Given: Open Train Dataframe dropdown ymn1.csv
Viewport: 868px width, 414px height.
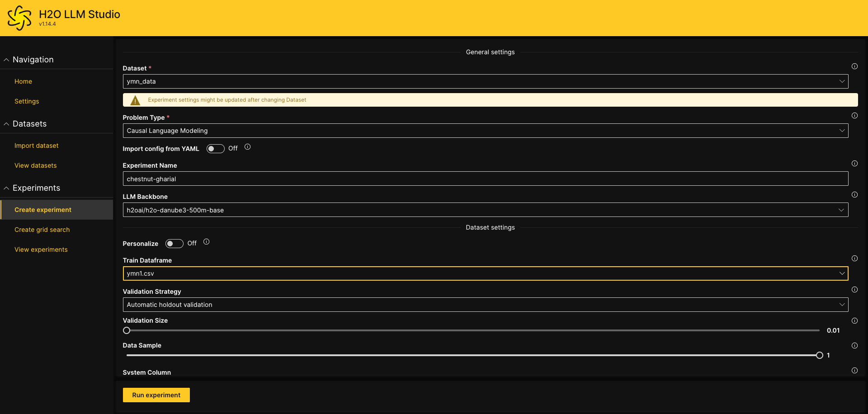Looking at the screenshot, I should point(486,273).
